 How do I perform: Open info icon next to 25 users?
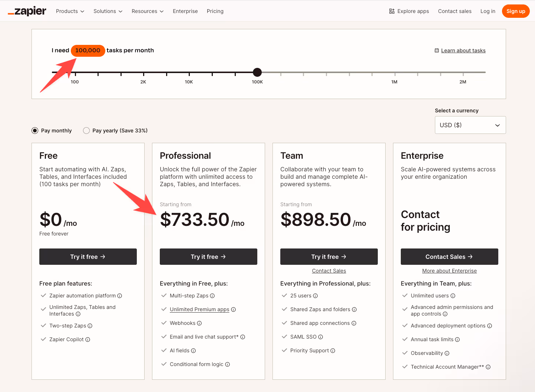click(316, 296)
